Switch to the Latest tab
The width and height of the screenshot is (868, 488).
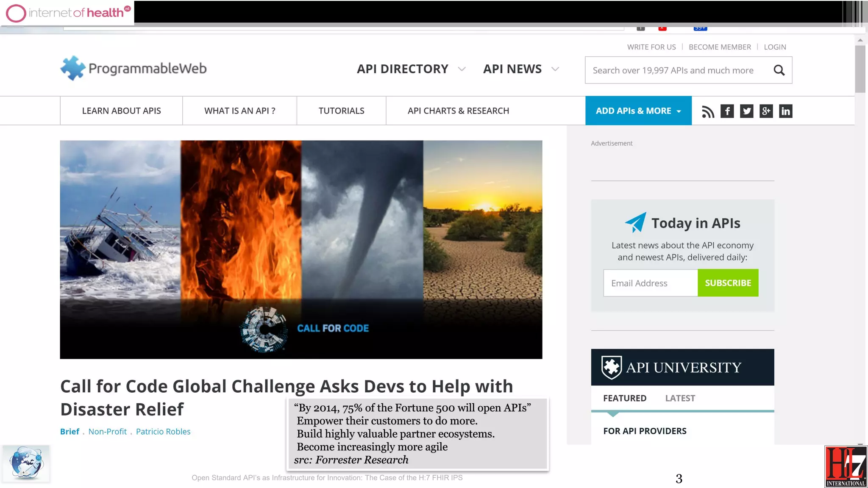680,398
